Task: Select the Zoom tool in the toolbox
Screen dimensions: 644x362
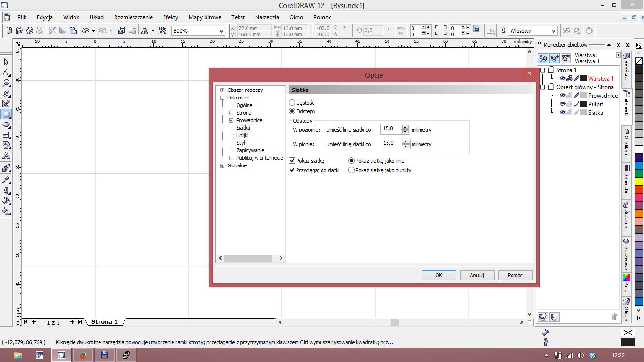Action: [7, 83]
